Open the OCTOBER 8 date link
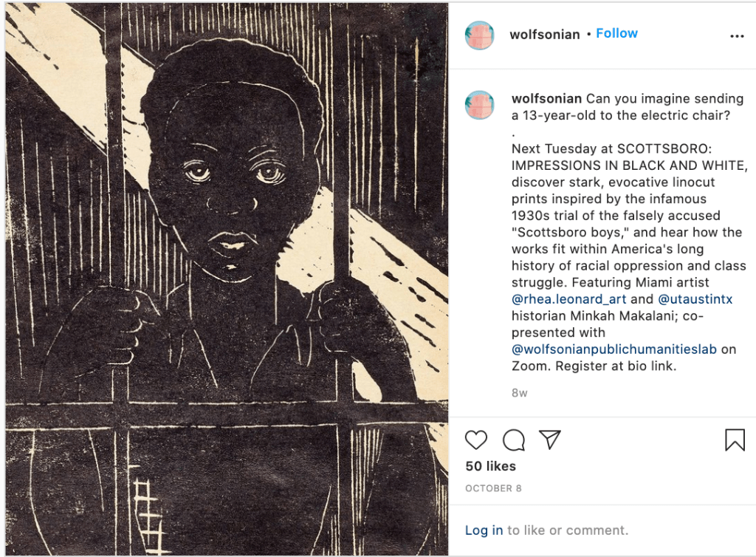 pyautogui.click(x=493, y=488)
